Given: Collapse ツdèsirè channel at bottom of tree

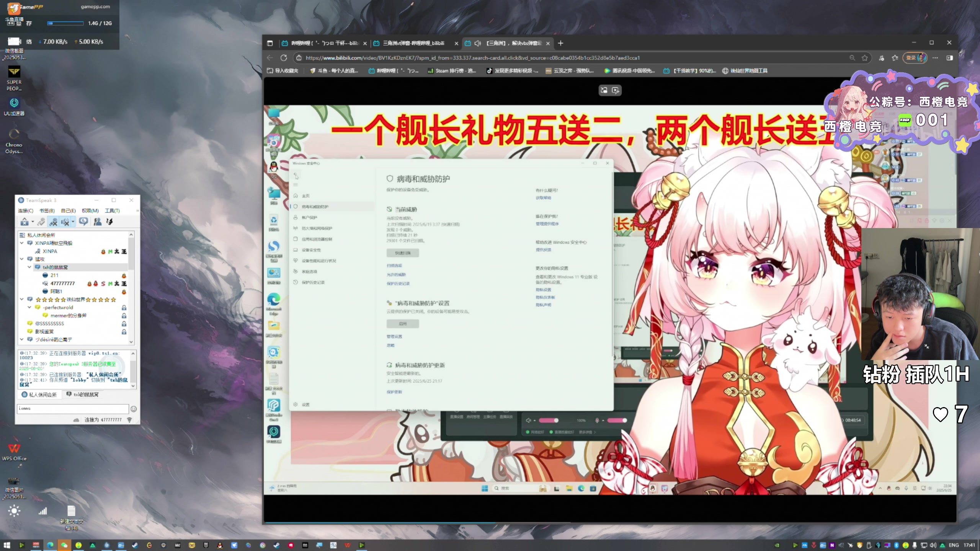Looking at the screenshot, I should (x=22, y=339).
